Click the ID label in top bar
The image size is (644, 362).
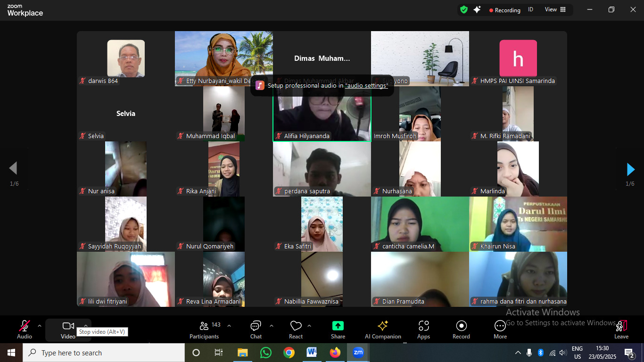530,9
